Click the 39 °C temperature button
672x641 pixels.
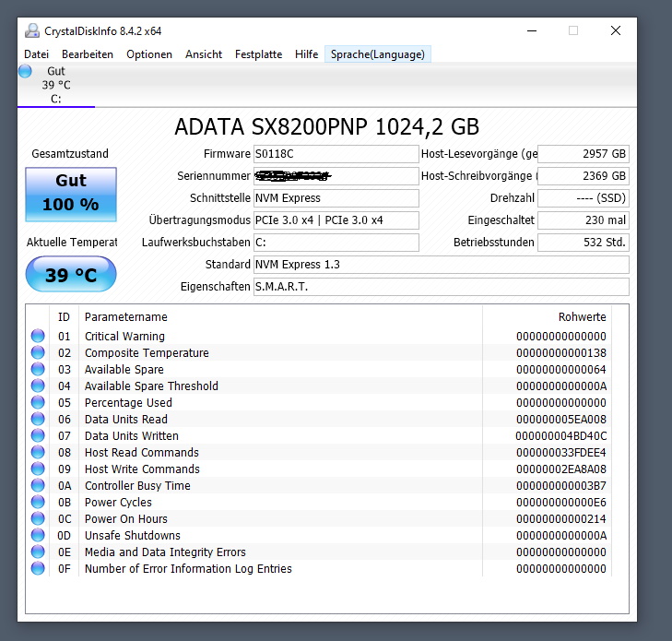click(x=71, y=275)
